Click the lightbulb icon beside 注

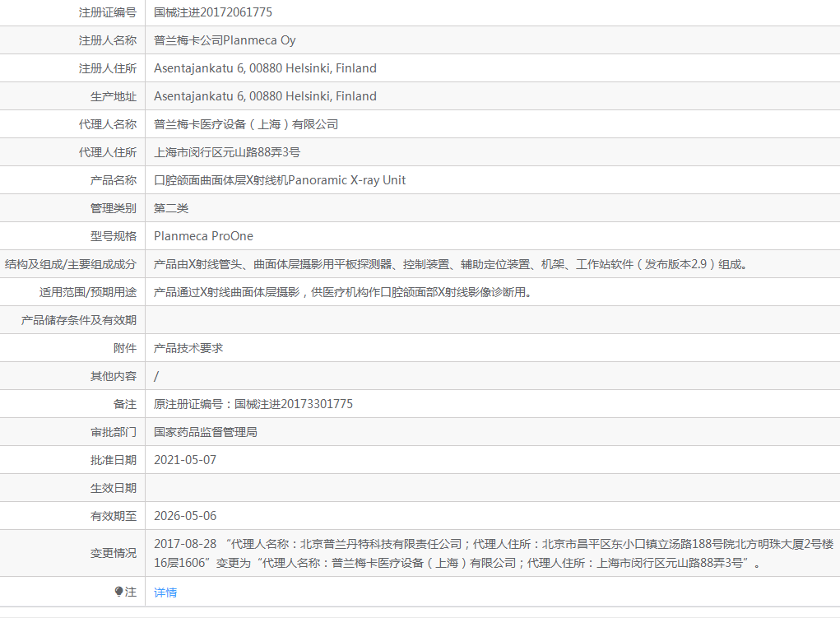(118, 592)
